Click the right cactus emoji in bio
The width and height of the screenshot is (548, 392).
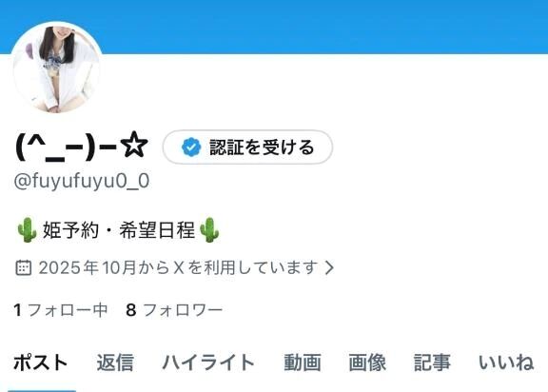(209, 230)
